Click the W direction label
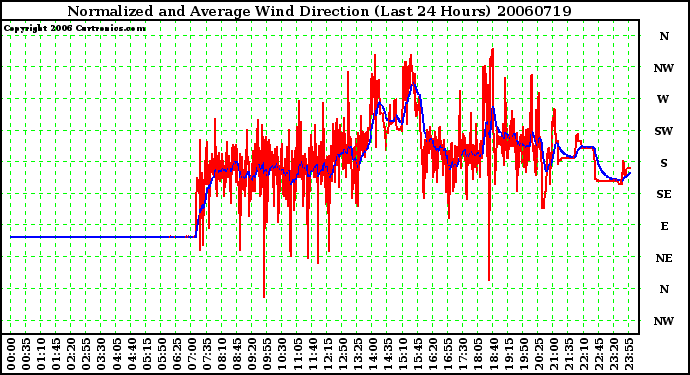This screenshot has height=375, width=690. [663, 99]
